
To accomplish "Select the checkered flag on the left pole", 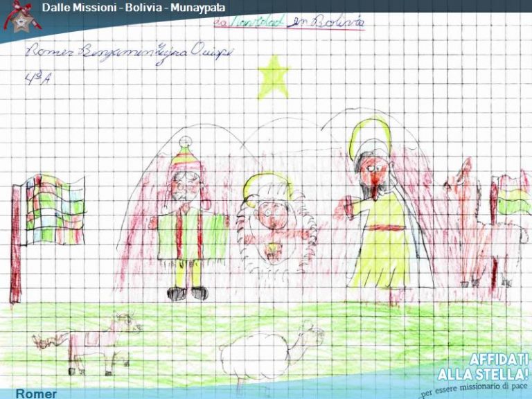I will [53, 209].
